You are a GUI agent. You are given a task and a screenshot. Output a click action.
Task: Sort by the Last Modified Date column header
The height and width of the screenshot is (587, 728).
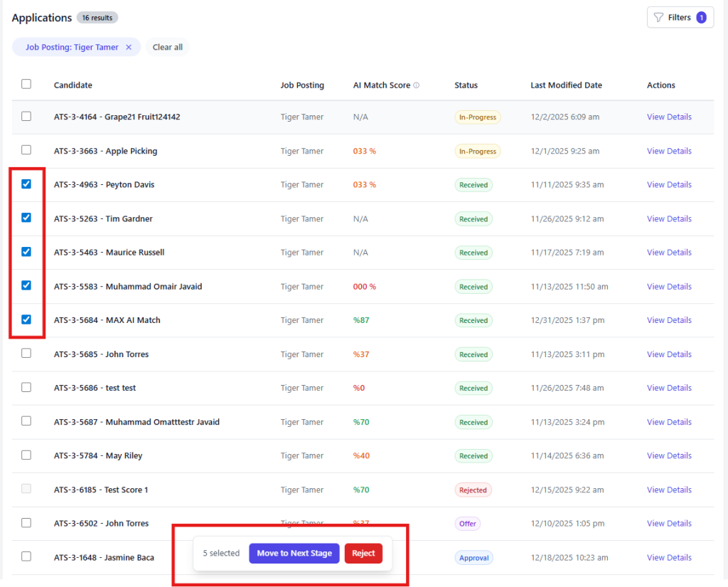click(566, 85)
